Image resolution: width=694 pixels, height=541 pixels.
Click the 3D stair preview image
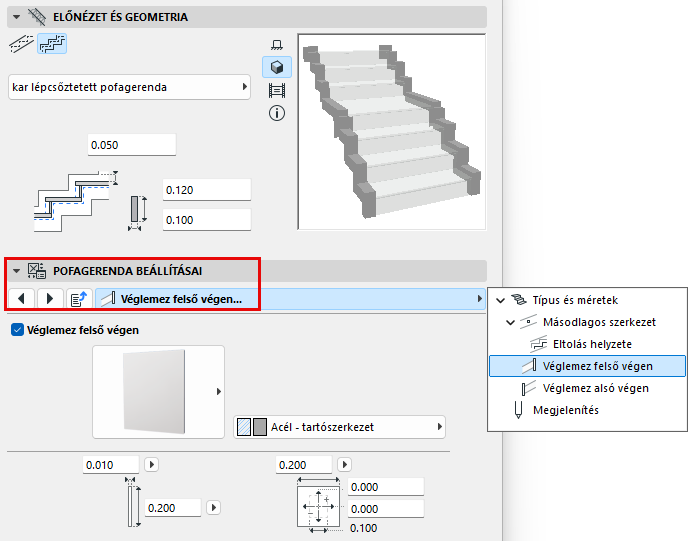pyautogui.click(x=392, y=132)
